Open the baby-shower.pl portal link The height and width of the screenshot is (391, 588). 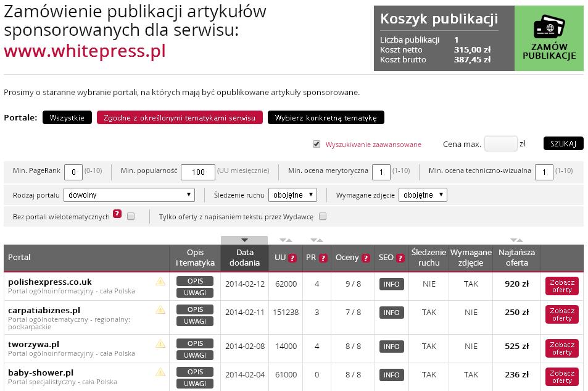(41, 372)
